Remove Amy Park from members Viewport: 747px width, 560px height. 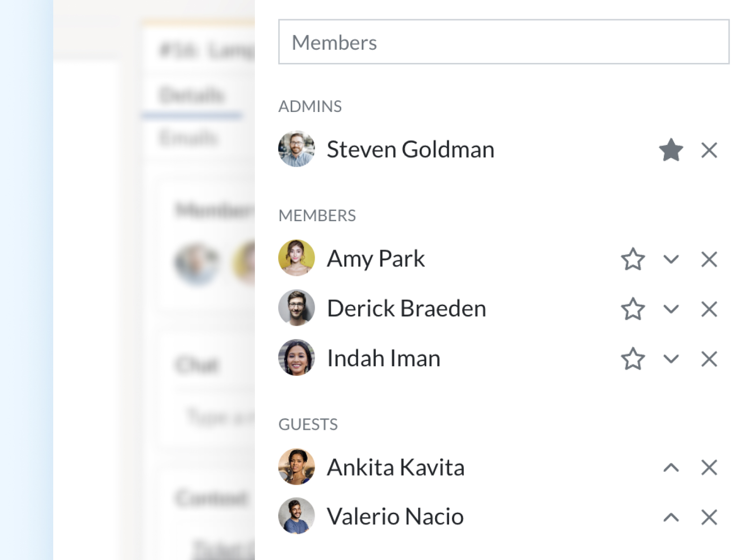pyautogui.click(x=709, y=259)
